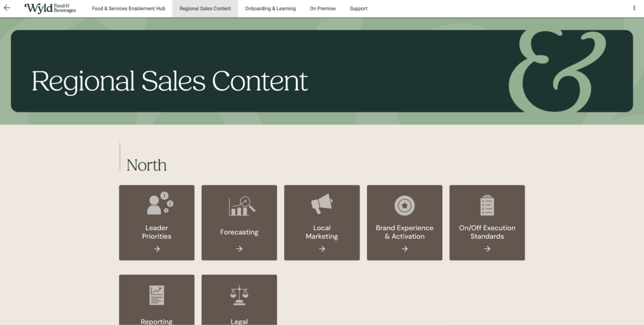Open the On Premise tab
The width and height of the screenshot is (644, 325).
click(323, 9)
